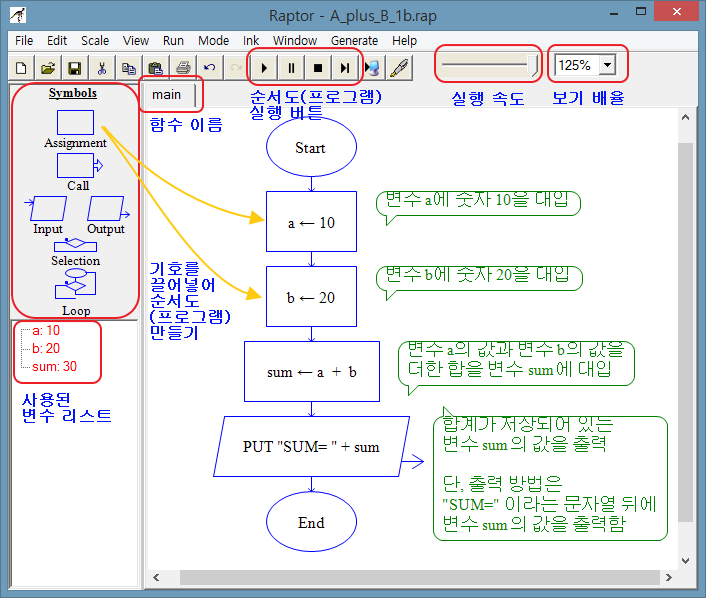Screen dimensions: 706x598
Task: Click the Raptor app icon in title bar
Action: [x=18, y=15]
